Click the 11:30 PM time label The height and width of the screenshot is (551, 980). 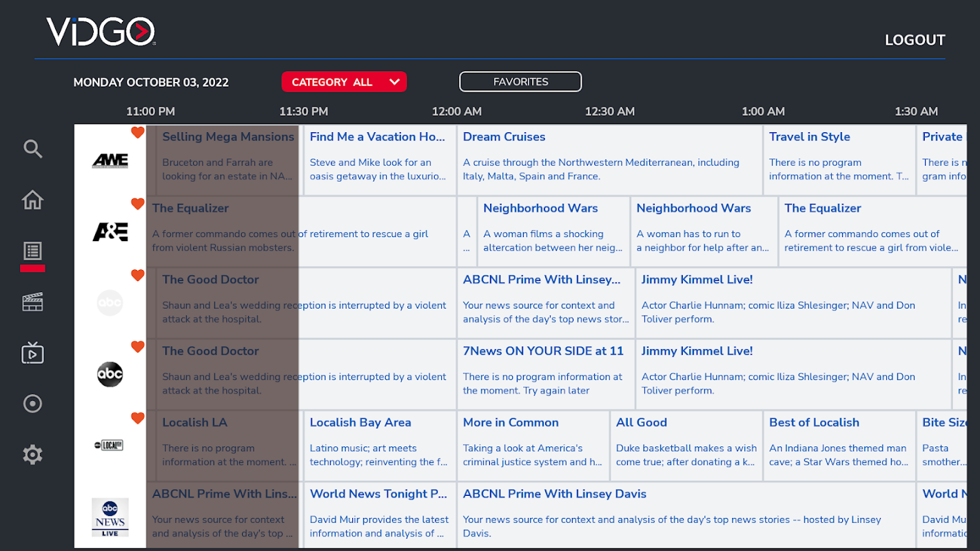(303, 112)
